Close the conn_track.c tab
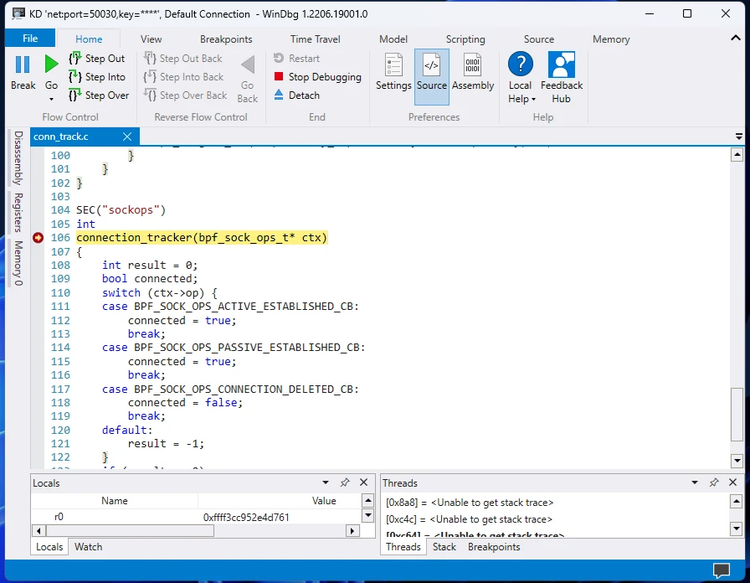This screenshot has height=583, width=750. click(x=127, y=137)
